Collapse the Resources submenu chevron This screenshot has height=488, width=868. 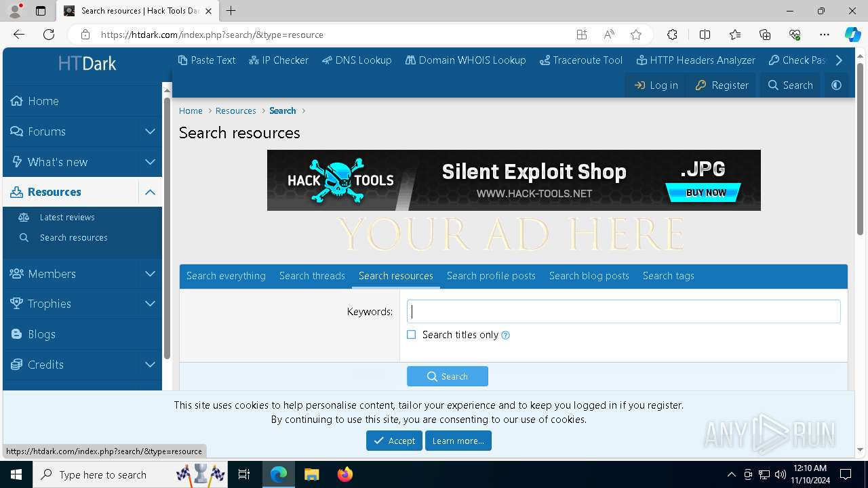150,192
